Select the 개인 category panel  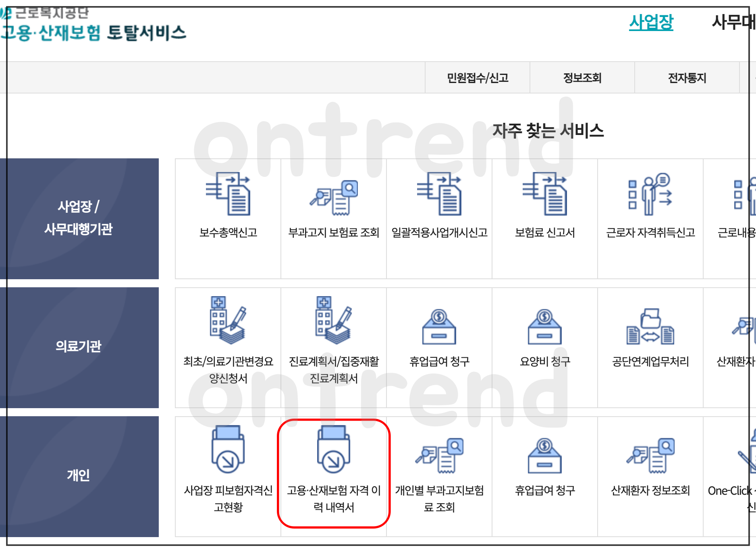coord(79,476)
